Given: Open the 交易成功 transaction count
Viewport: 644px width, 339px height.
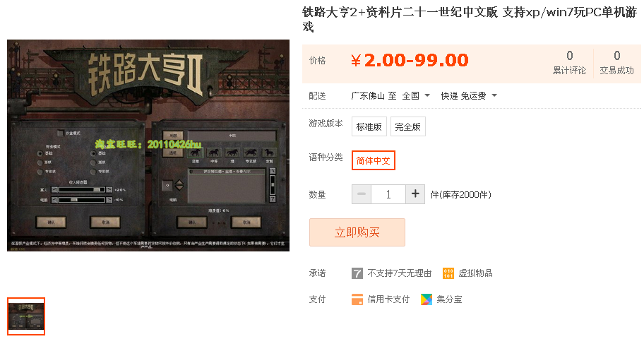Looking at the screenshot, I should click(x=616, y=63).
